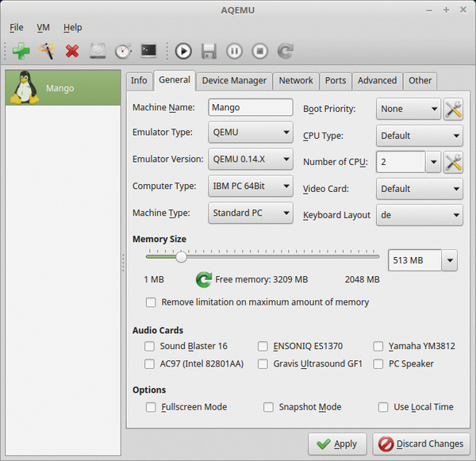Select the General tab
The image size is (476, 461).
tap(175, 80)
